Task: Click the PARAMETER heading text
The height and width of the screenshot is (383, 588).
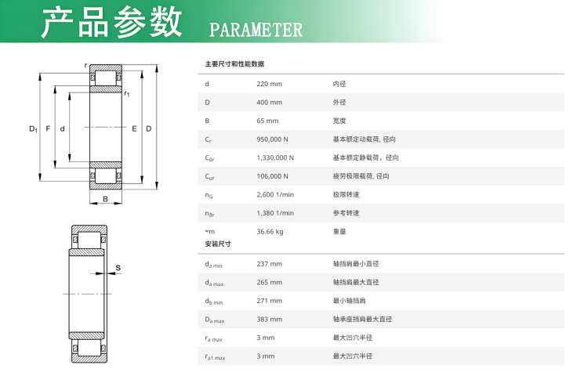Action: pyautogui.click(x=256, y=31)
